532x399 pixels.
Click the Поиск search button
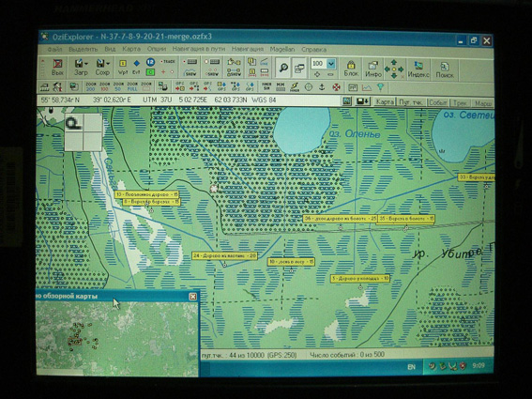(445, 69)
